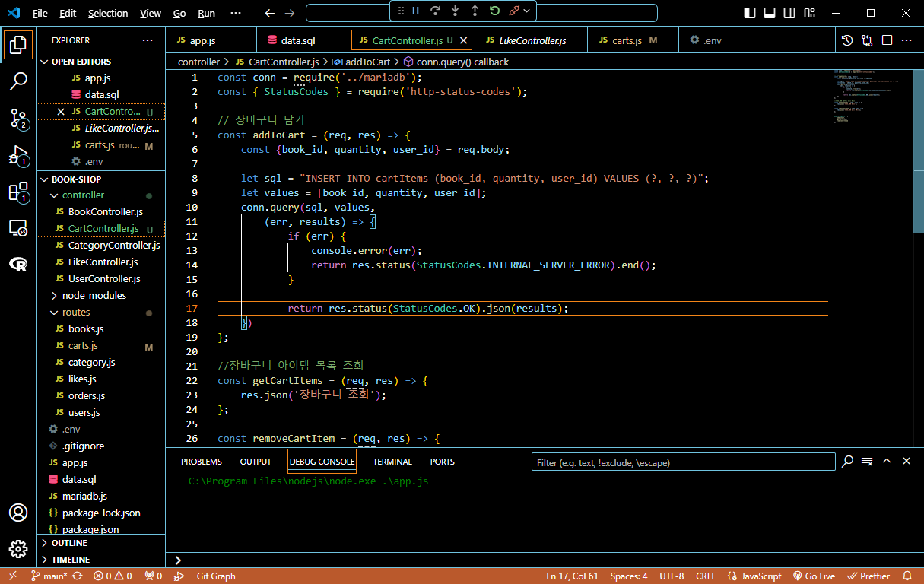Screen dimensions: 924x584
Task: Switch to the Terminal panel tab
Action: coord(392,462)
